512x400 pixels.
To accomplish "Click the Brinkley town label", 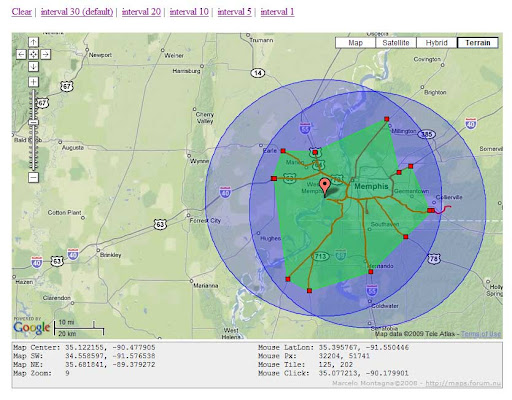I will (x=111, y=255).
